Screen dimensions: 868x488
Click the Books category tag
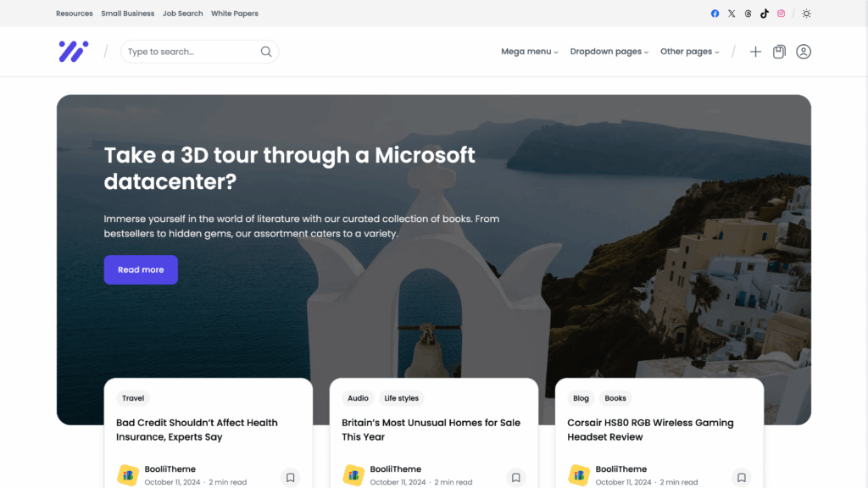[615, 398]
